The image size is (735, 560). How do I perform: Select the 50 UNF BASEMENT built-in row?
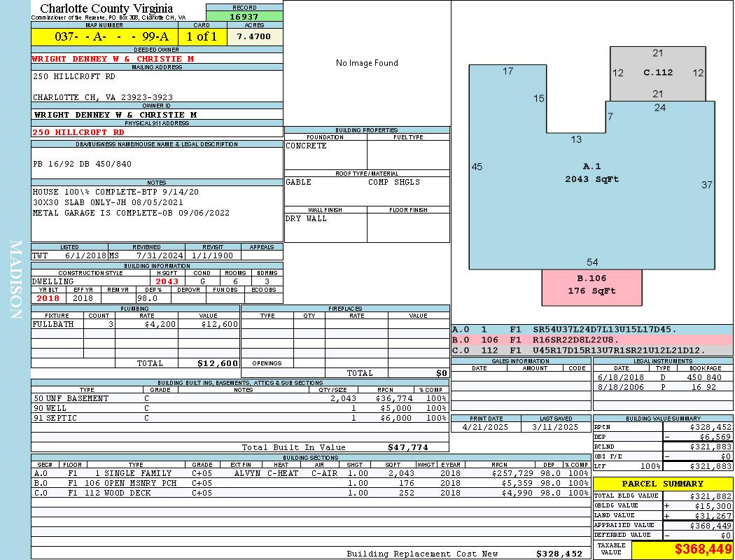(x=238, y=398)
